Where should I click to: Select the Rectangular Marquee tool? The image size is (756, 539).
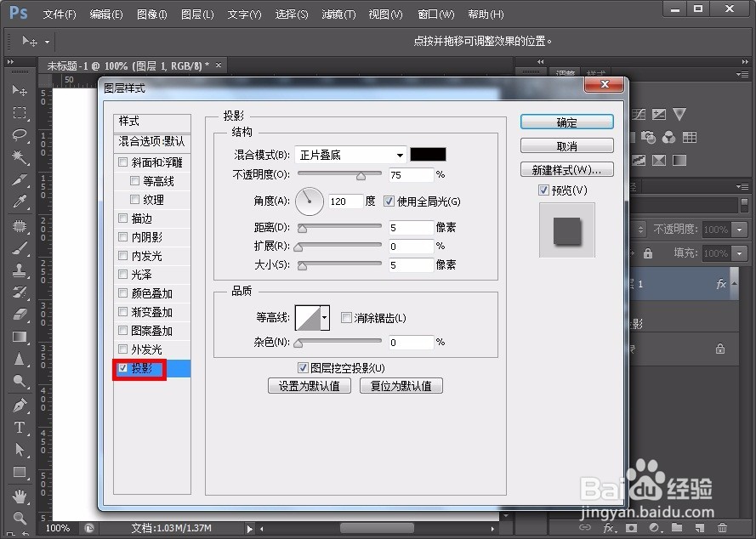click(20, 113)
